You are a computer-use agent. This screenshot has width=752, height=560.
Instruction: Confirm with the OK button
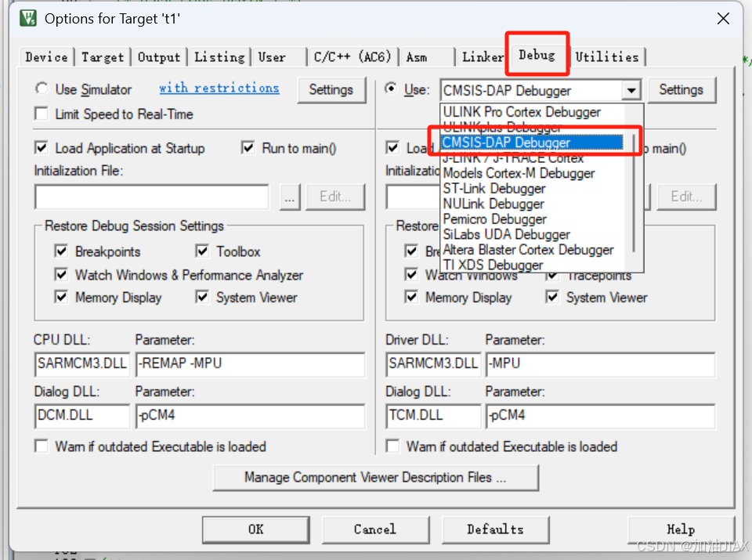255,529
